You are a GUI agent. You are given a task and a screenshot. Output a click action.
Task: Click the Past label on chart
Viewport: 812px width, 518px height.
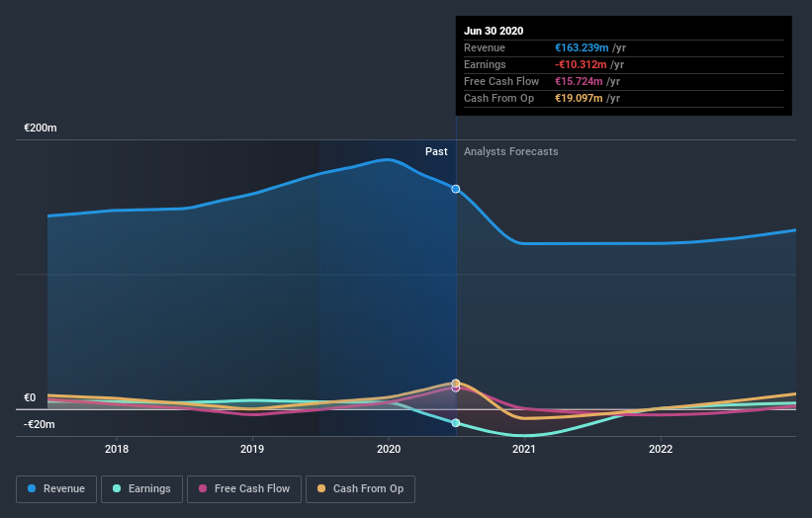436,151
